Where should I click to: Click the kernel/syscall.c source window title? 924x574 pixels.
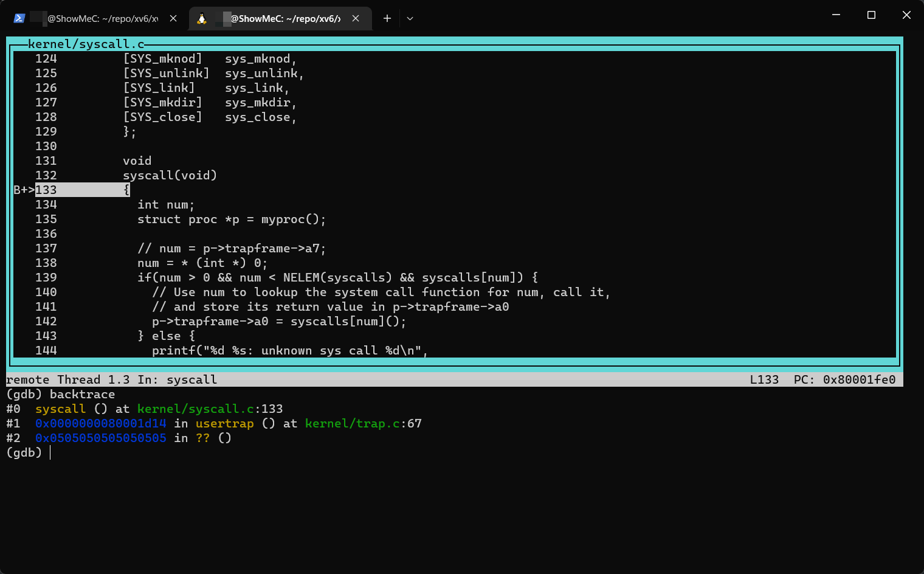(86, 44)
